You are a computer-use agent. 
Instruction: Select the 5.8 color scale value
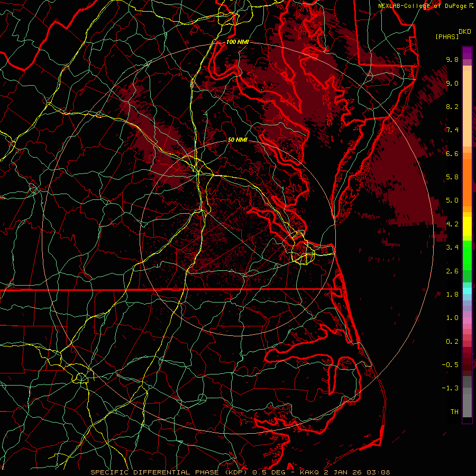452,177
